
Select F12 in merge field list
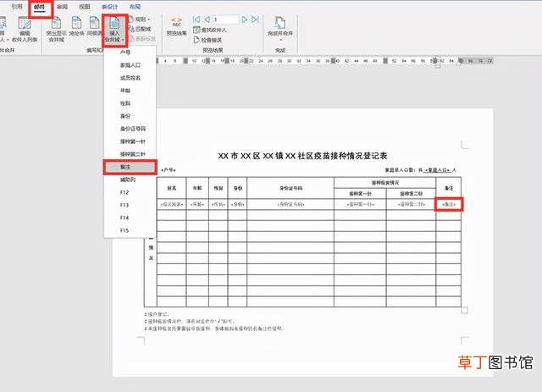(130, 192)
